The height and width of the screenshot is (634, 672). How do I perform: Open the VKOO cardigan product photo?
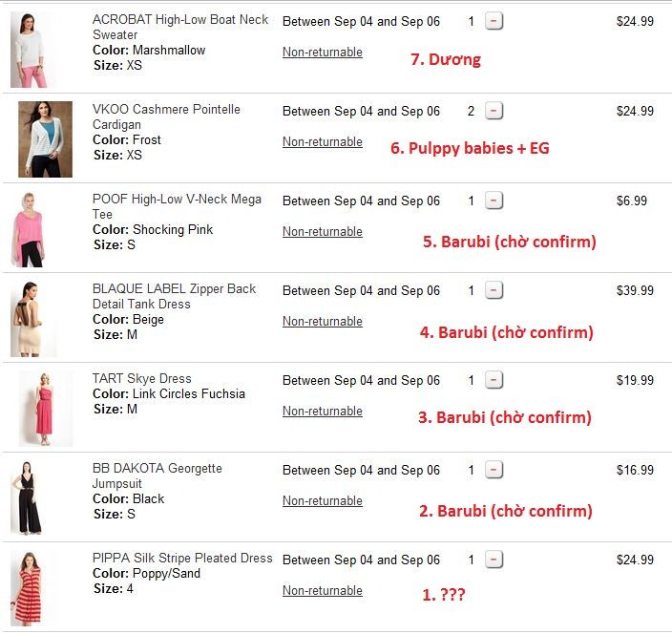(45, 139)
